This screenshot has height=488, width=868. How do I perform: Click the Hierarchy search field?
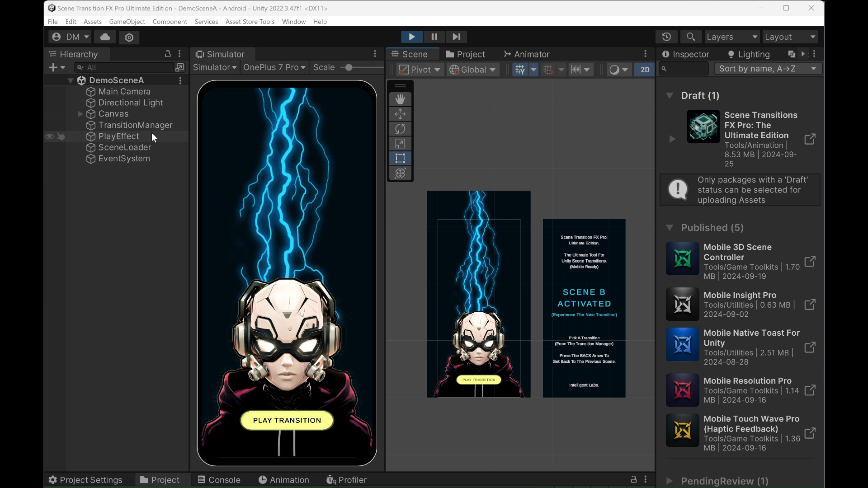(x=124, y=67)
